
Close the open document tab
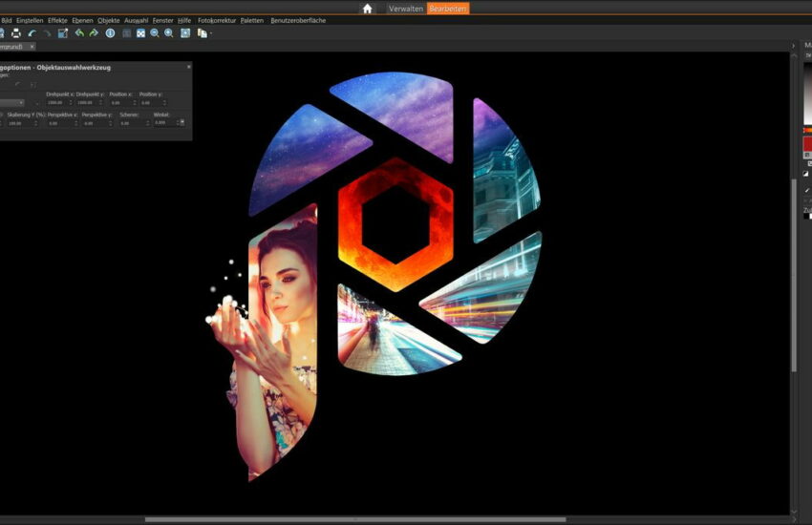point(32,47)
